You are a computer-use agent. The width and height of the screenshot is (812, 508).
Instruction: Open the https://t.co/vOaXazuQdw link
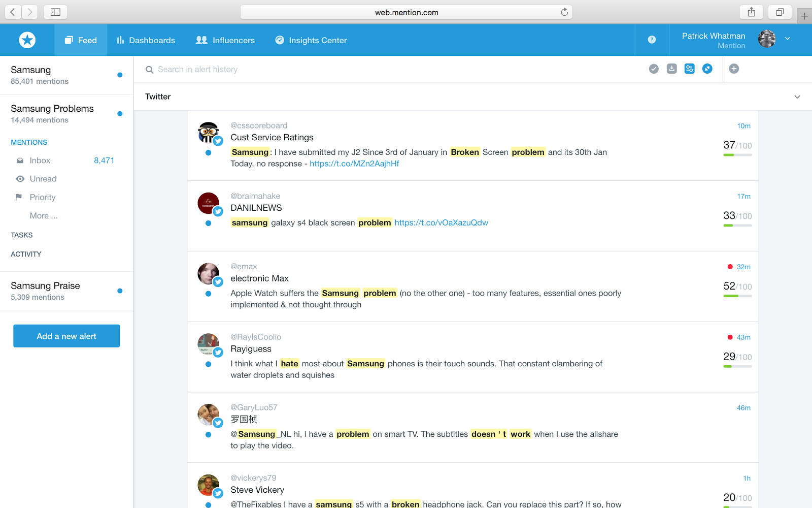442,223
